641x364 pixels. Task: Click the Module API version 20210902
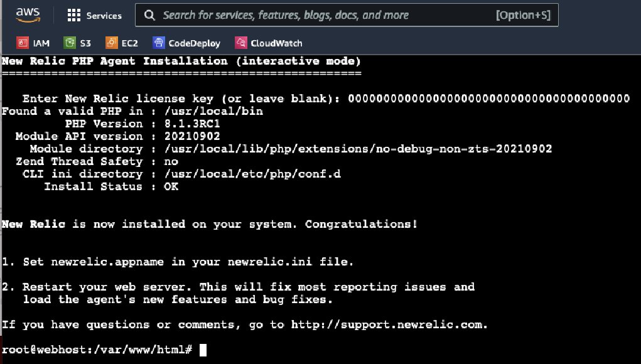pyautogui.click(x=192, y=136)
